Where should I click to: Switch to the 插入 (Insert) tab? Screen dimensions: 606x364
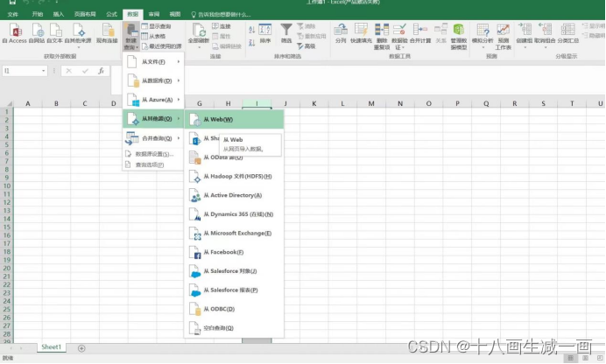(59, 14)
